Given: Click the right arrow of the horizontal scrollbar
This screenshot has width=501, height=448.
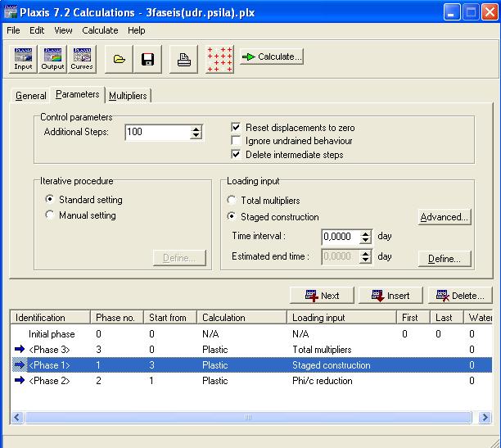Looking at the screenshot, I should pyautogui.click(x=485, y=417).
